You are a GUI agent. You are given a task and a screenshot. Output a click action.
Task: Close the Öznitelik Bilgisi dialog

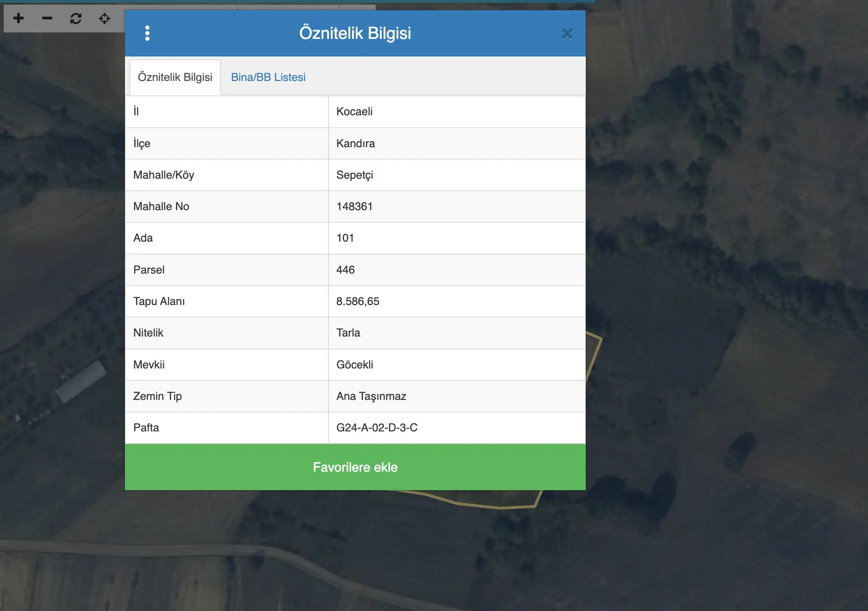click(x=567, y=34)
